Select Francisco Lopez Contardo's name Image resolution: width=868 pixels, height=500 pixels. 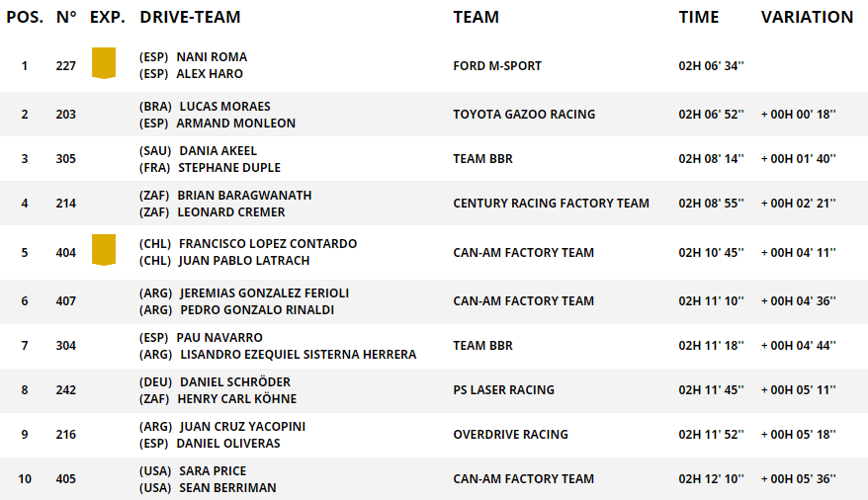pos(267,244)
